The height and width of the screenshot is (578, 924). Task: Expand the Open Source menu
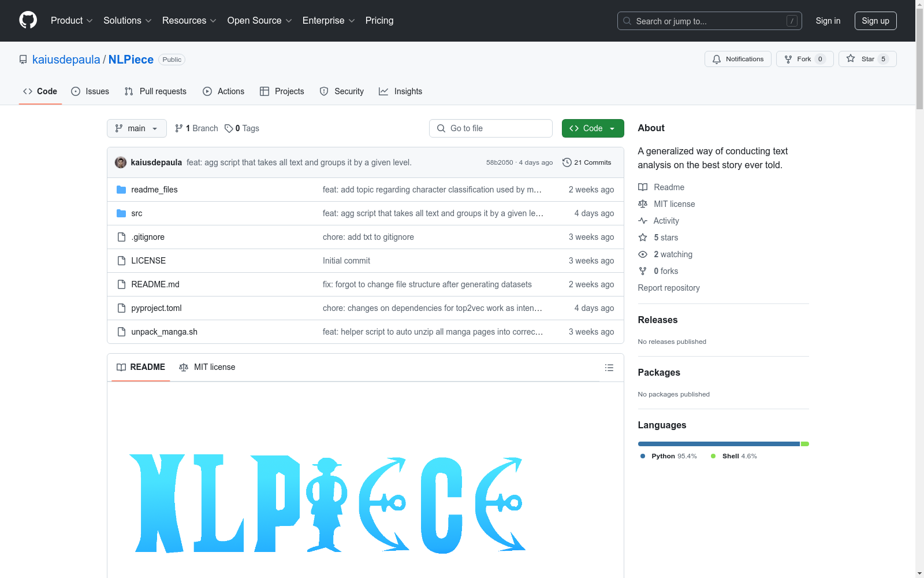click(x=260, y=20)
